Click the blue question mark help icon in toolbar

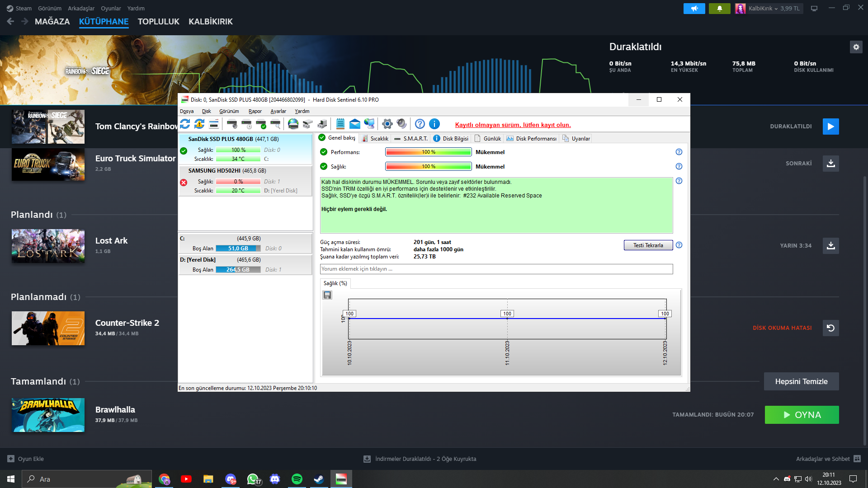coord(420,124)
